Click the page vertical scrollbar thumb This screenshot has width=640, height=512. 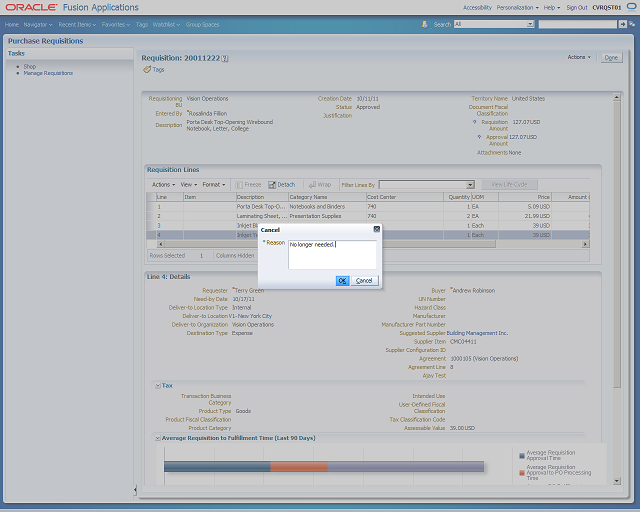tap(617, 244)
